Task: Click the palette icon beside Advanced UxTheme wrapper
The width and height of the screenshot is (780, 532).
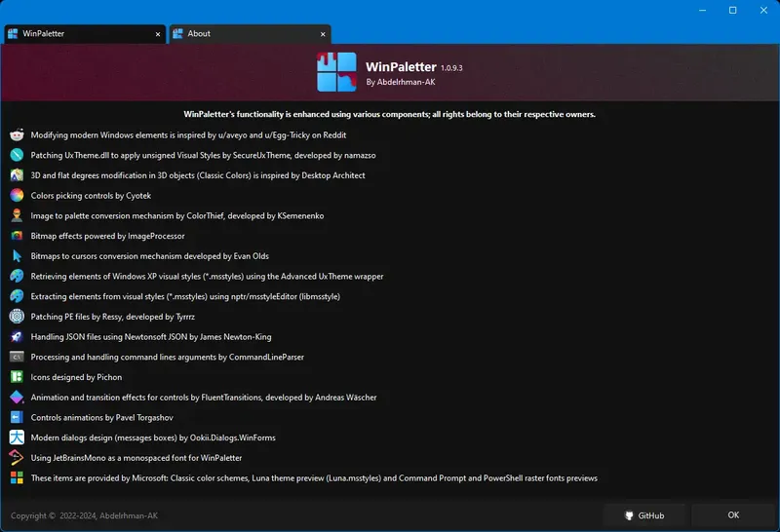Action: pyautogui.click(x=17, y=276)
